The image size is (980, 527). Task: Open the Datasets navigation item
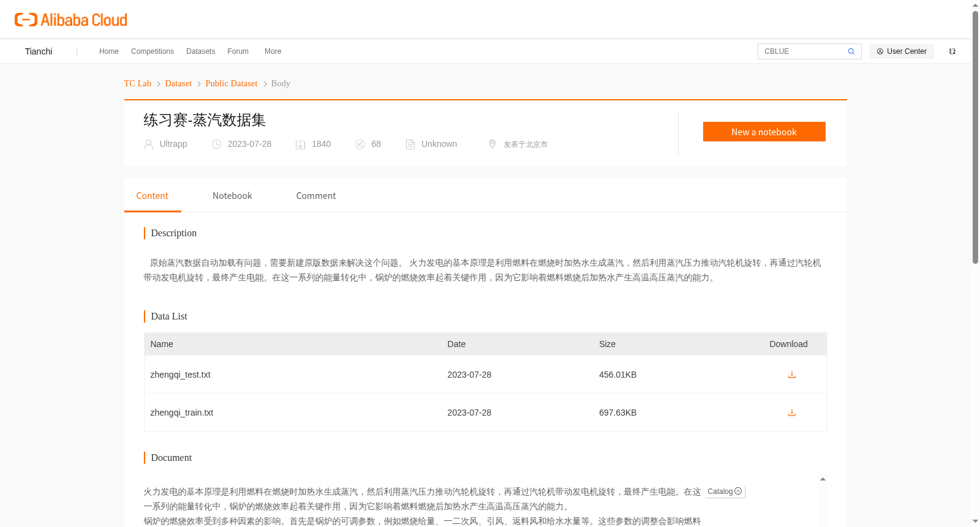coord(201,51)
